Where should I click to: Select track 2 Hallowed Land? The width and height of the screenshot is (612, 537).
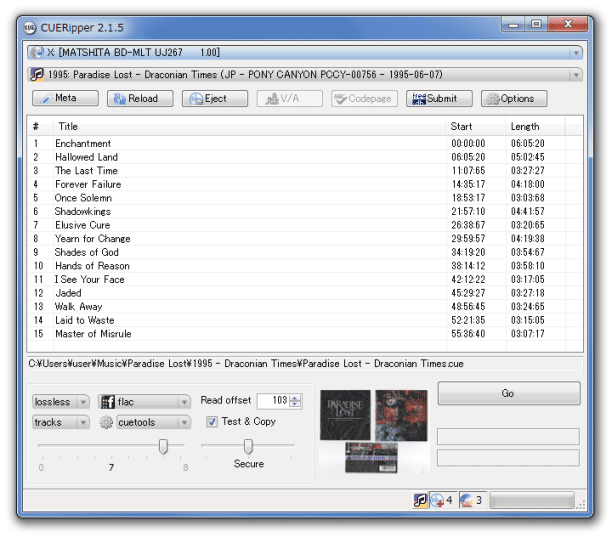304,157
